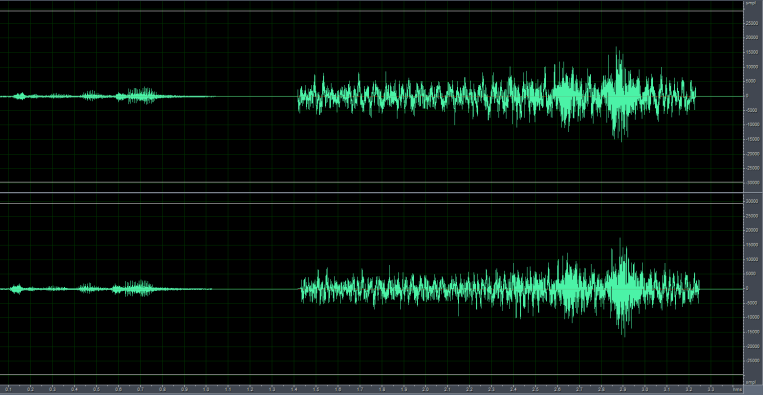Jump to the 0.1 time ruler mark

click(8, 390)
